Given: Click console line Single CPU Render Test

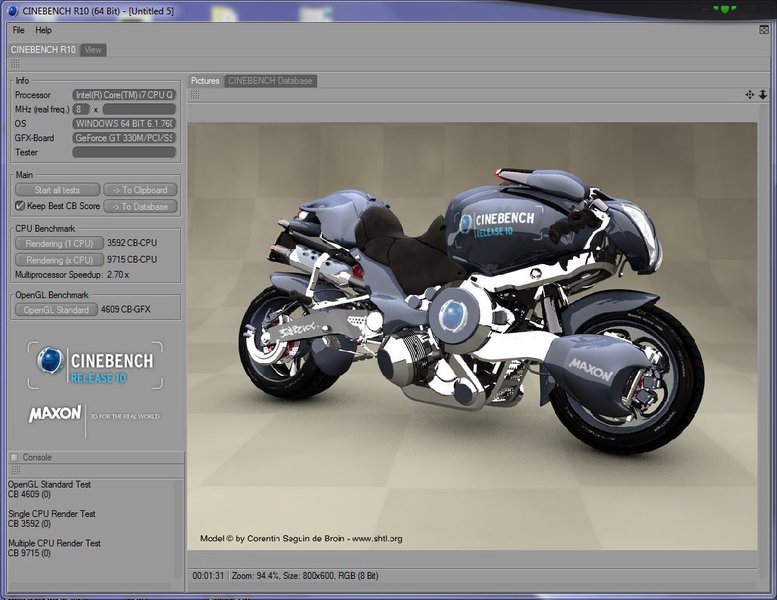Looking at the screenshot, I should (52, 514).
